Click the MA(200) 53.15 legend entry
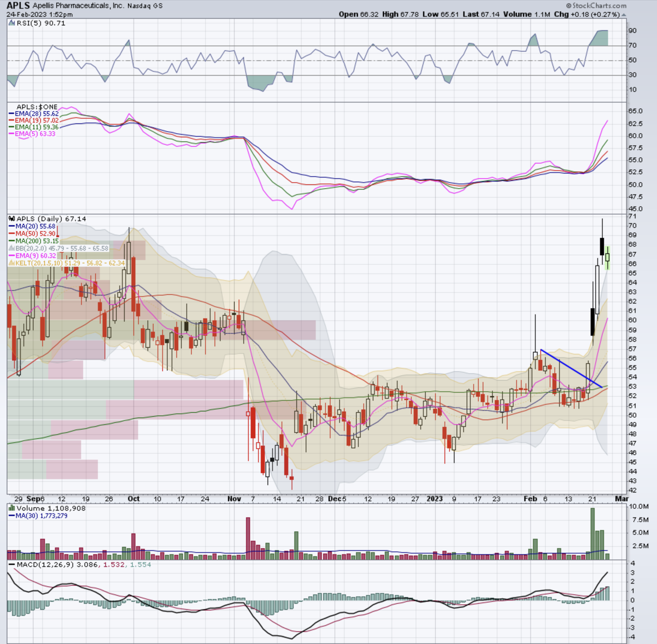Screen dimensions: 657x644 [37, 241]
